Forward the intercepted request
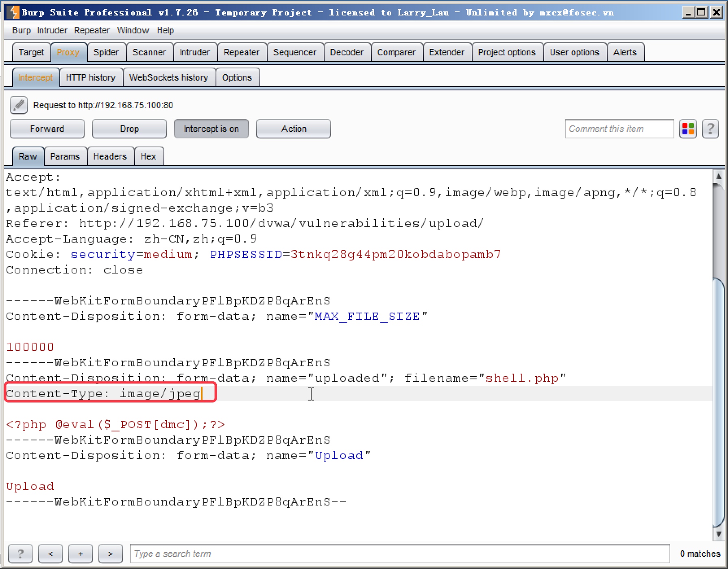 [47, 129]
